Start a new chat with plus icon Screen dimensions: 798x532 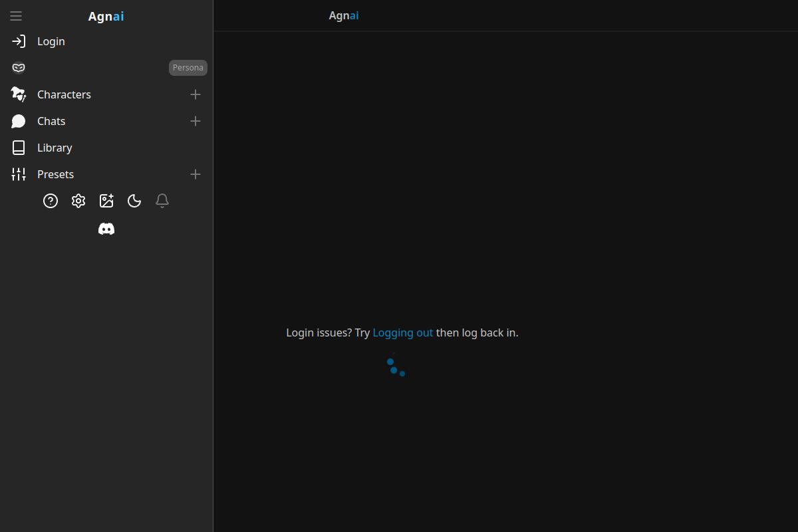click(196, 121)
